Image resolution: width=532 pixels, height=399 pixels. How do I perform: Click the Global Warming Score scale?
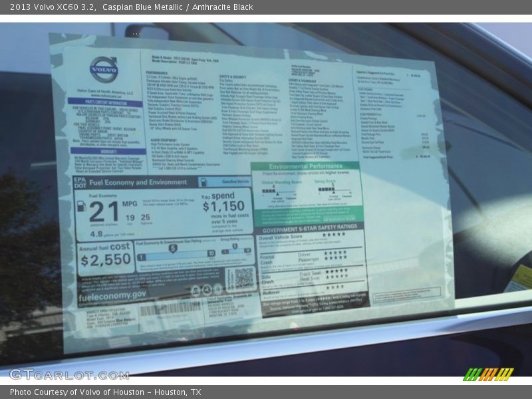279,192
